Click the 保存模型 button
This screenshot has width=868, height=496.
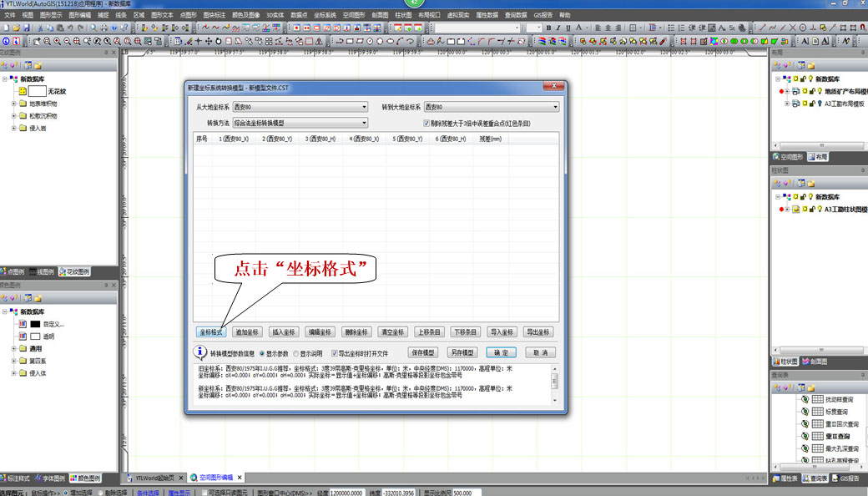(x=423, y=352)
